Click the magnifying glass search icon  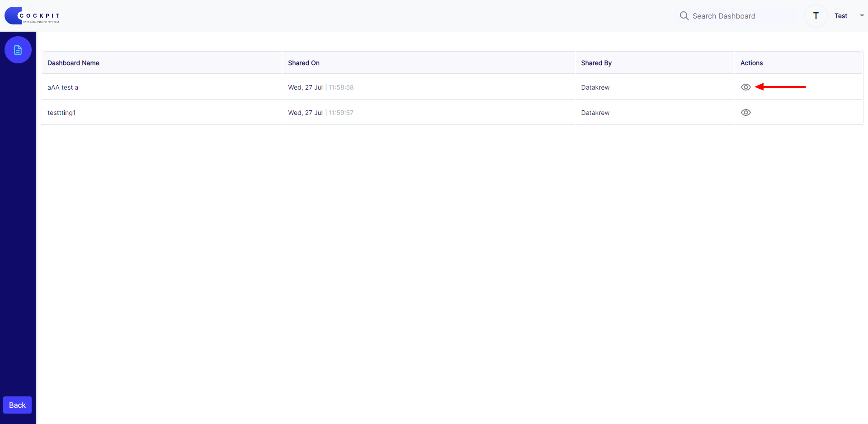pos(684,16)
